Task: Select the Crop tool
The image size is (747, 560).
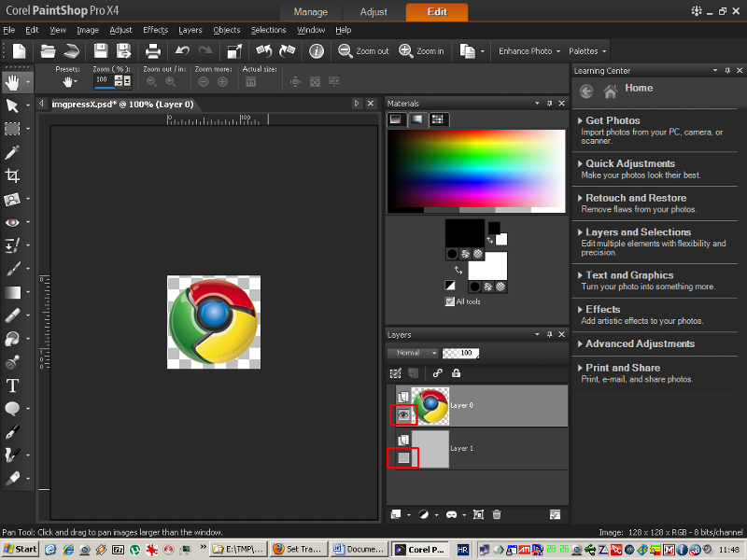Action: point(12,175)
